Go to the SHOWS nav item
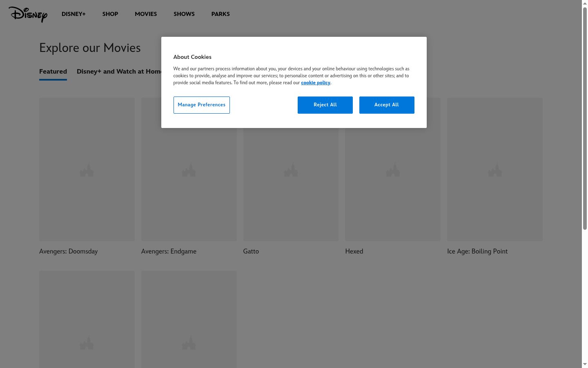This screenshot has width=588, height=368. (x=184, y=14)
